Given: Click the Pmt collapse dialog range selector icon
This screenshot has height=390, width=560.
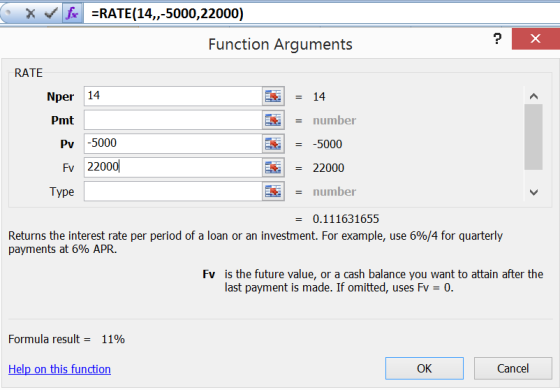Looking at the screenshot, I should coord(273,120).
